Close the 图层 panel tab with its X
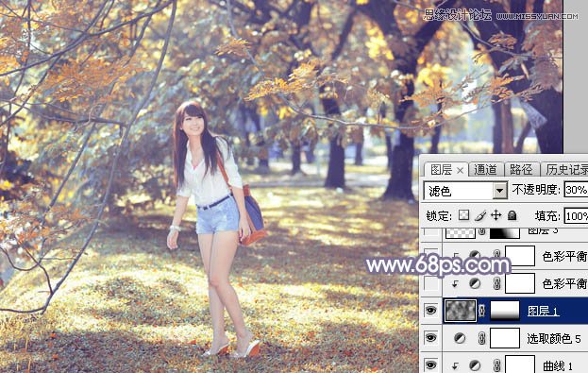Image resolution: width=588 pixels, height=373 pixels. tap(461, 171)
